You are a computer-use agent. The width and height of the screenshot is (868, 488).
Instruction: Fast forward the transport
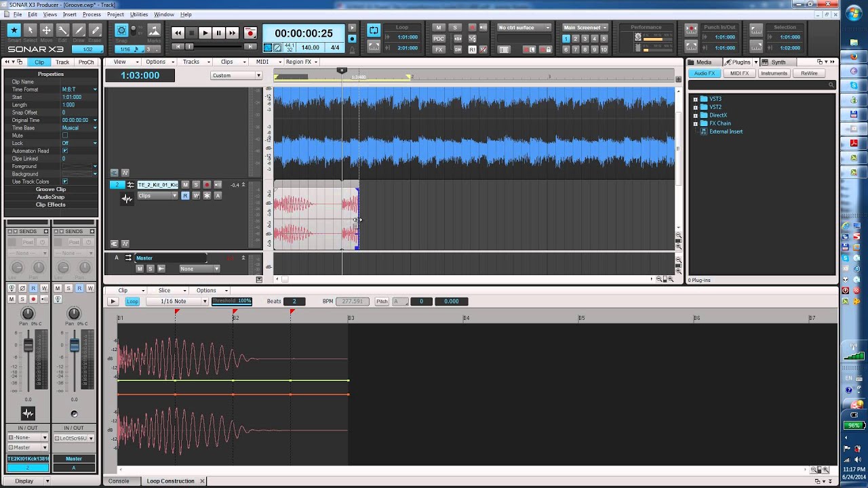[x=232, y=33]
